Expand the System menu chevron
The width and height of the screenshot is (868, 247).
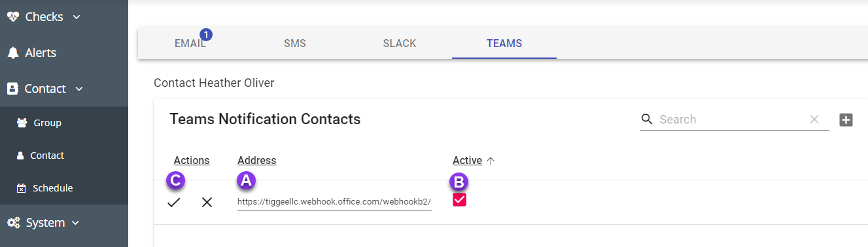(75, 223)
